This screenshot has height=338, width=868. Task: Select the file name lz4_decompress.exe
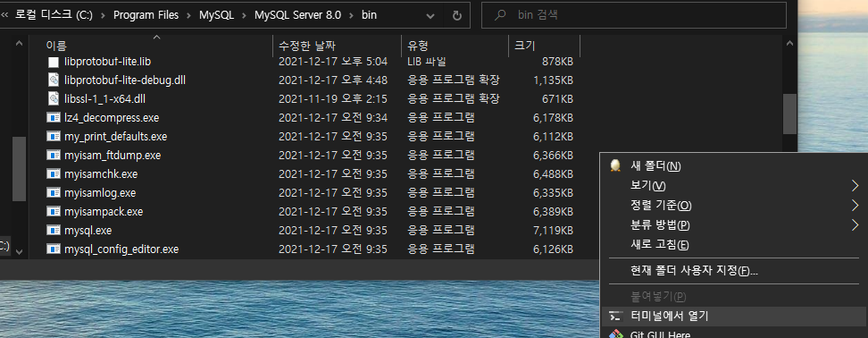pos(112,117)
